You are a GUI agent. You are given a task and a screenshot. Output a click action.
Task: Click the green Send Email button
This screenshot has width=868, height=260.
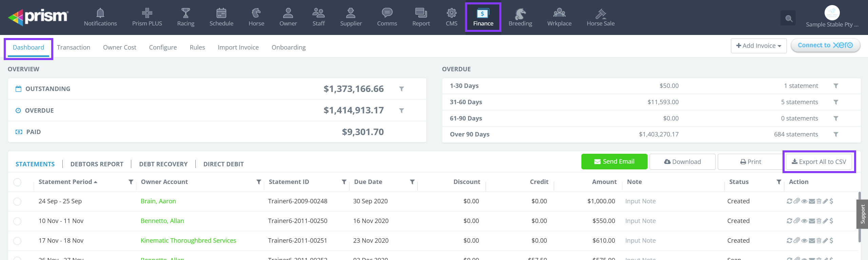click(614, 162)
